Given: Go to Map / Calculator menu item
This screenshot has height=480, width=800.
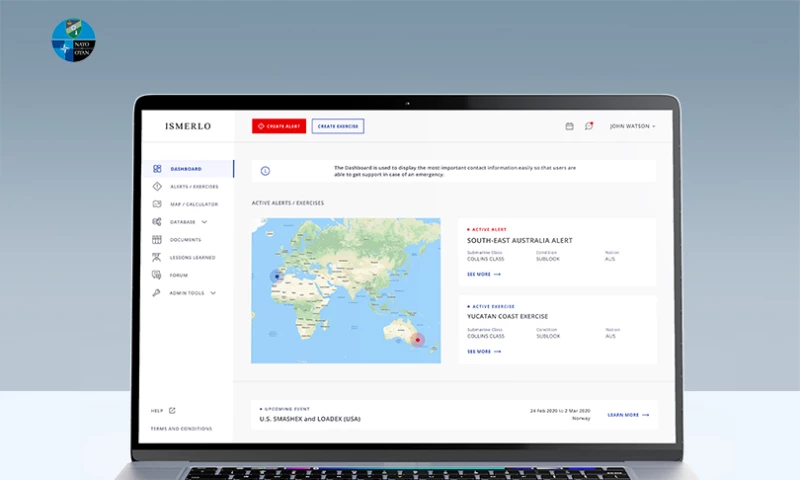Looking at the screenshot, I should (x=194, y=204).
